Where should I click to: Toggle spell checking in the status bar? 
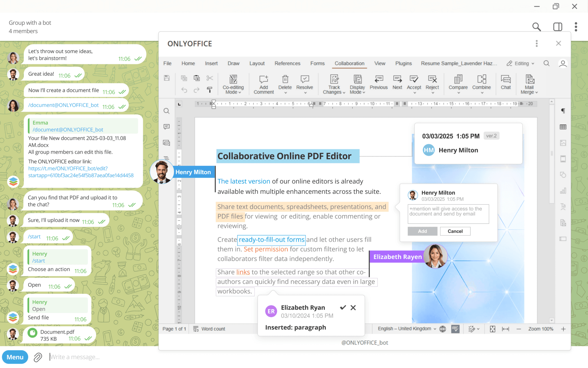(456, 329)
